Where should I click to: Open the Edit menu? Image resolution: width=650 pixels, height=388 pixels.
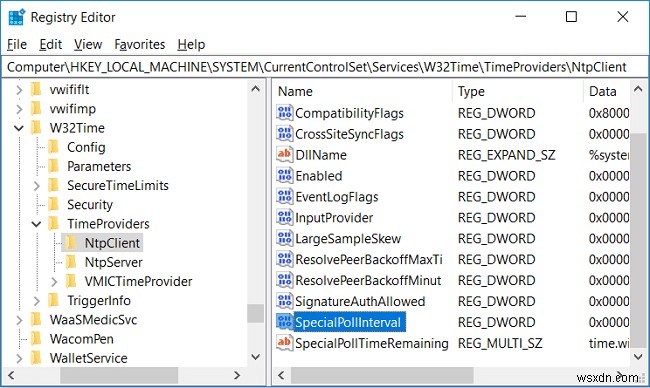click(x=51, y=44)
